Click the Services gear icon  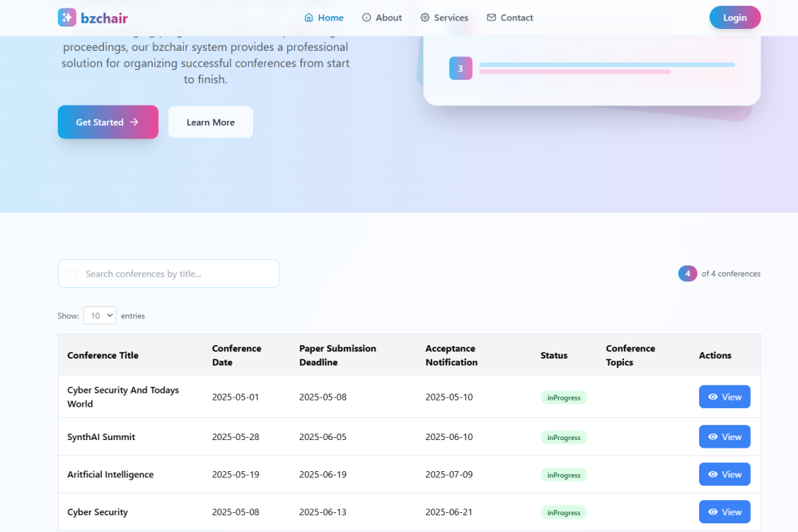(425, 17)
